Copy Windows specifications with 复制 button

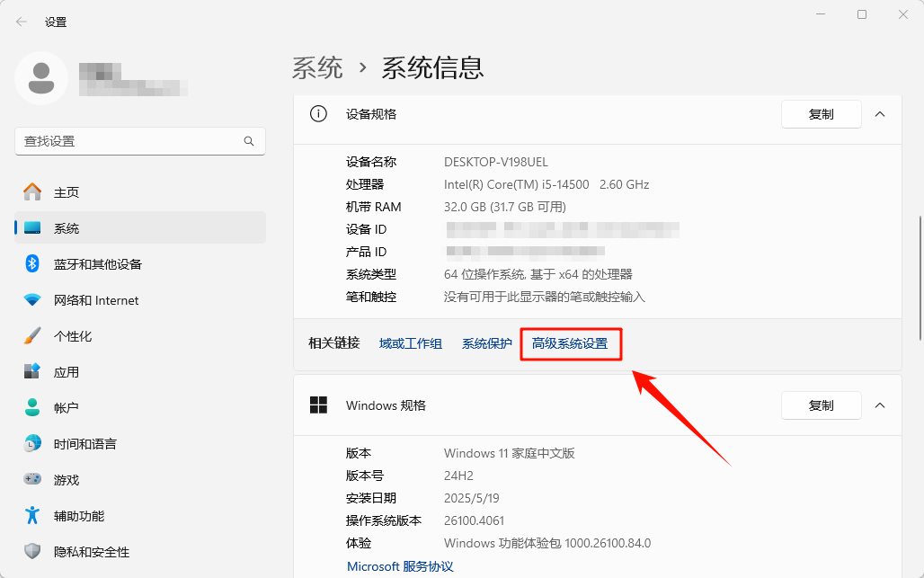[x=821, y=405]
